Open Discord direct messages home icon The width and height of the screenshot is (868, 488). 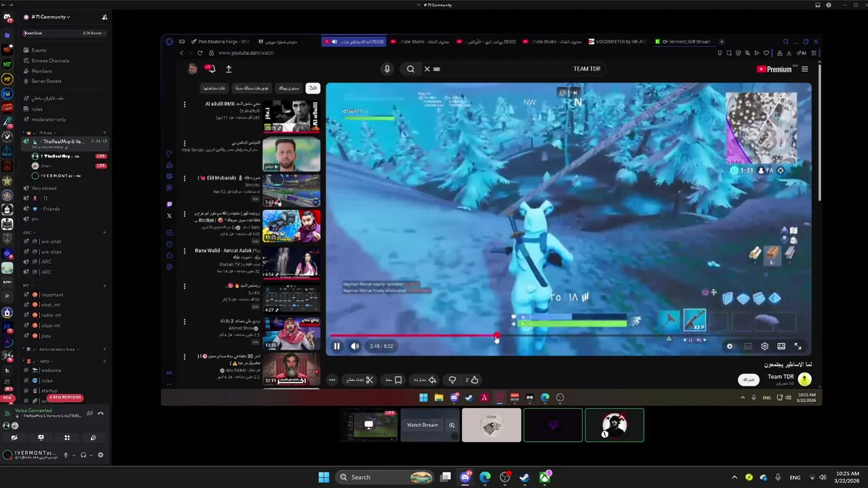7,17
